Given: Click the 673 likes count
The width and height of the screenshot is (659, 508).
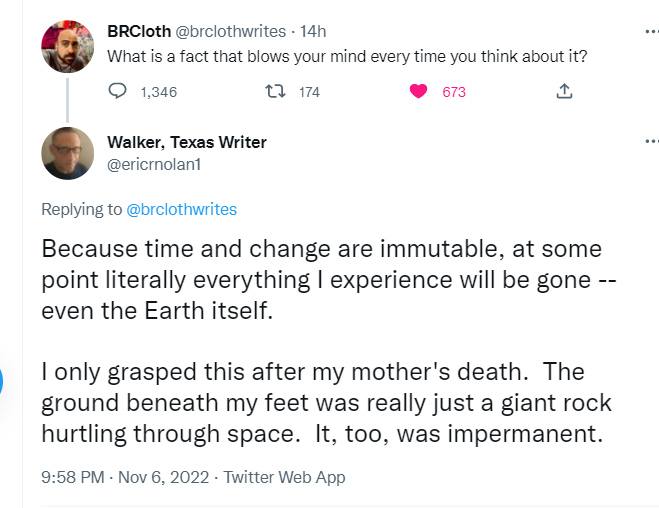Looking at the screenshot, I should tap(454, 92).
